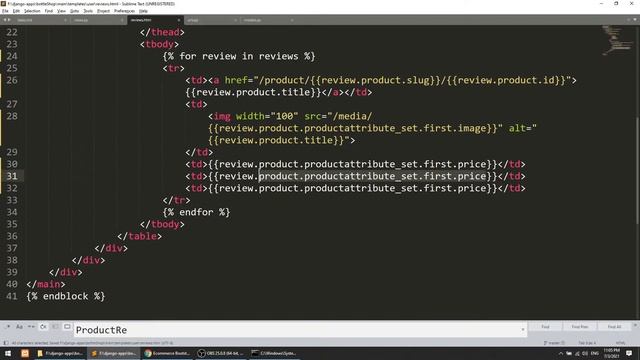Open the tab list dropdown at tab bar end
The image size is (640, 360).
click(x=635, y=20)
